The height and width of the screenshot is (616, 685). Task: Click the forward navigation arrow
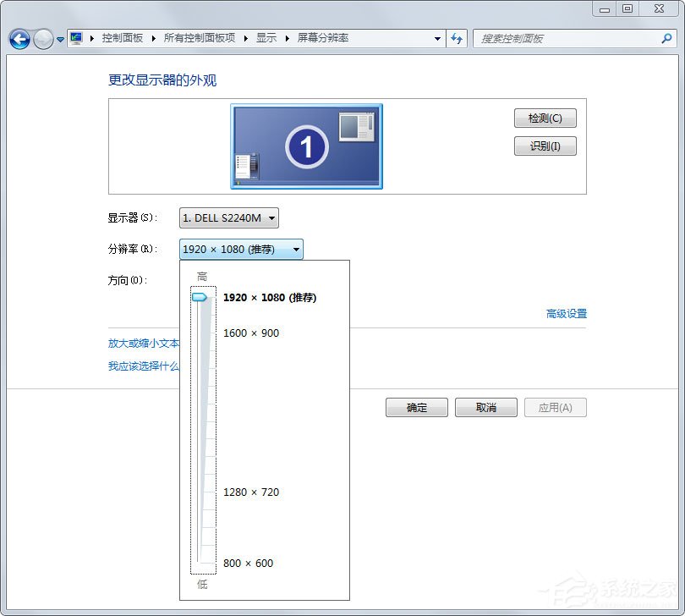(x=41, y=39)
